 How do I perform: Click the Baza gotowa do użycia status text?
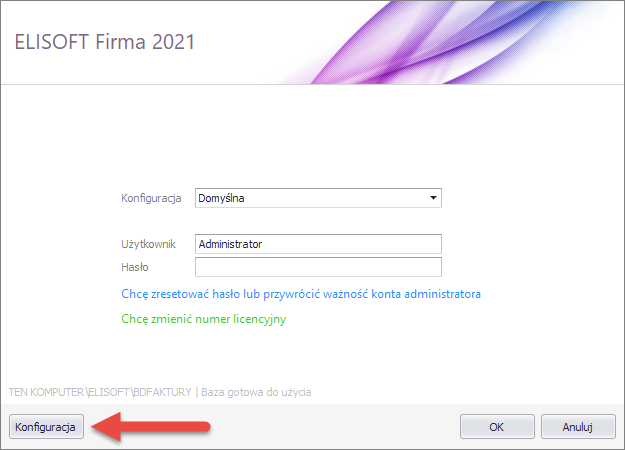click(256, 392)
